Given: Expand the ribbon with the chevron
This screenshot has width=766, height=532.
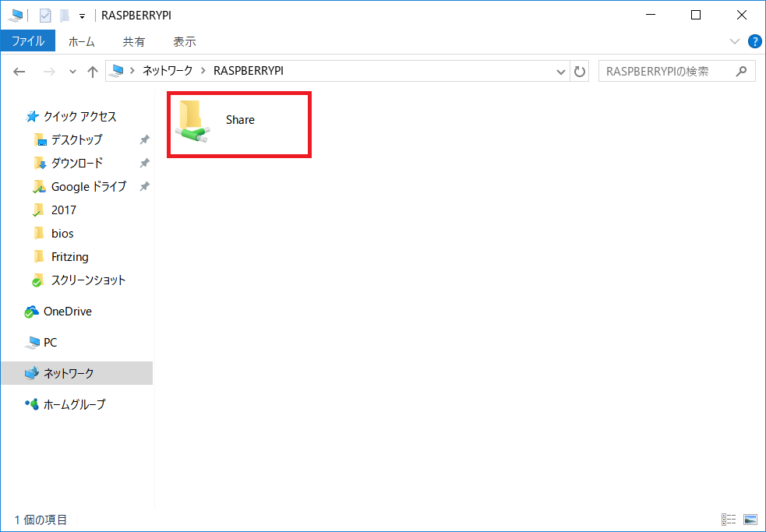Looking at the screenshot, I should pyautogui.click(x=734, y=41).
